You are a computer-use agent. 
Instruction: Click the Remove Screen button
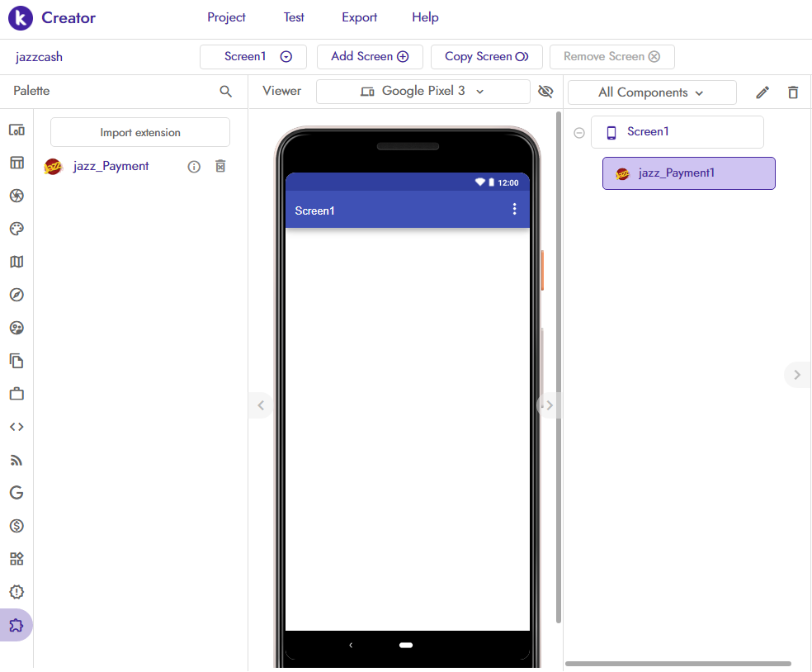611,56
